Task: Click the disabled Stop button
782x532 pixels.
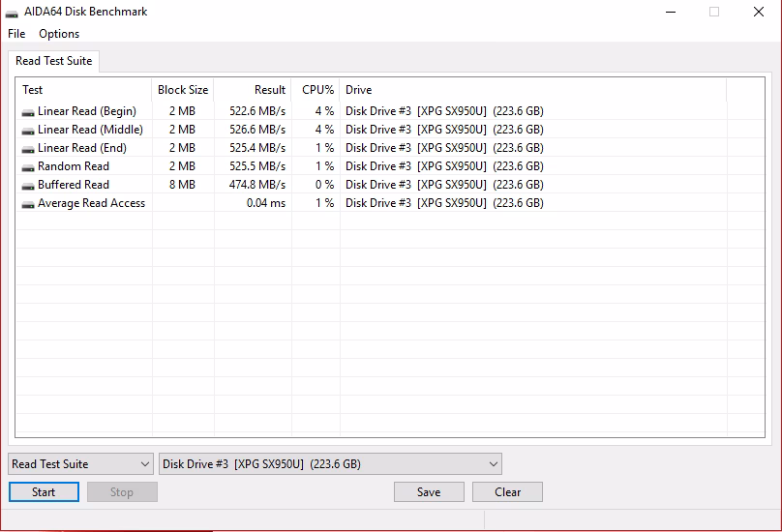Action: tap(122, 492)
